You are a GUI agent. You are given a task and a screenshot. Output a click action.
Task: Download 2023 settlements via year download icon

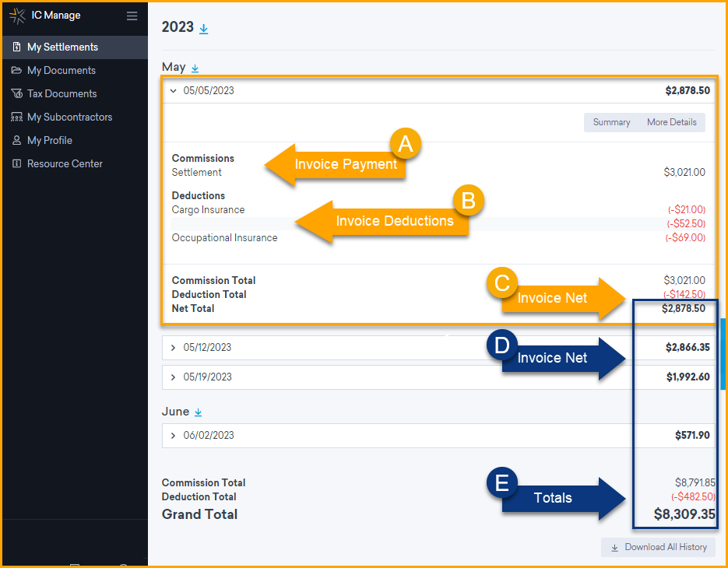point(204,29)
